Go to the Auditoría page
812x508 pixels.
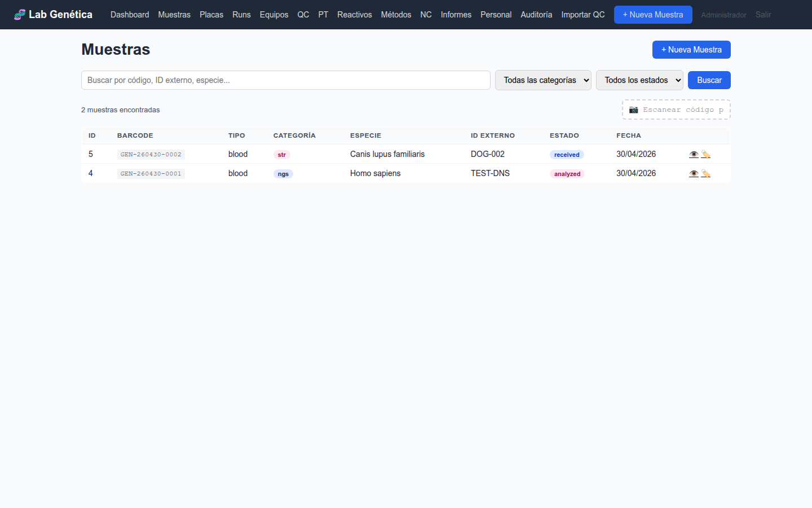click(536, 15)
